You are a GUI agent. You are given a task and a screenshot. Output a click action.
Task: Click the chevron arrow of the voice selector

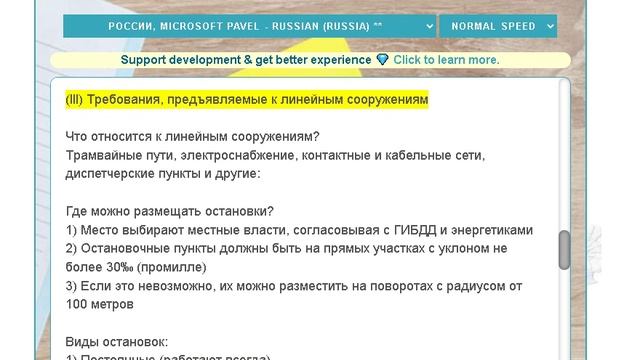click(429, 27)
